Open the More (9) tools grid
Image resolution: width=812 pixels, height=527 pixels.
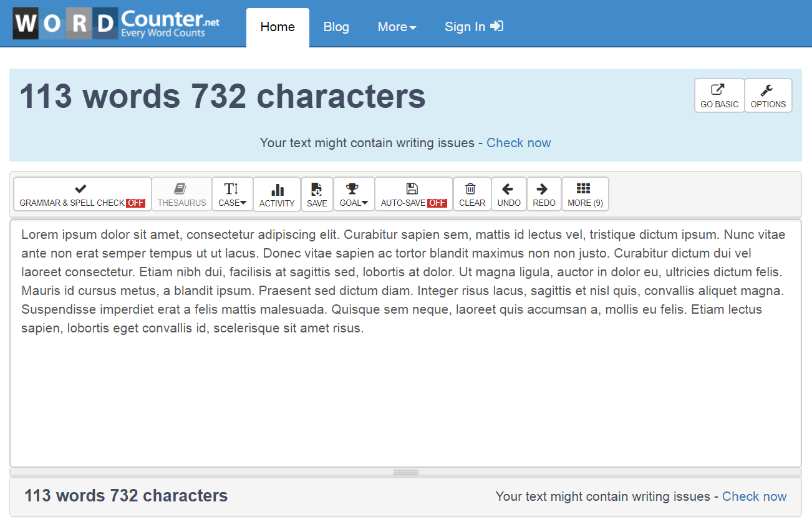tap(584, 194)
